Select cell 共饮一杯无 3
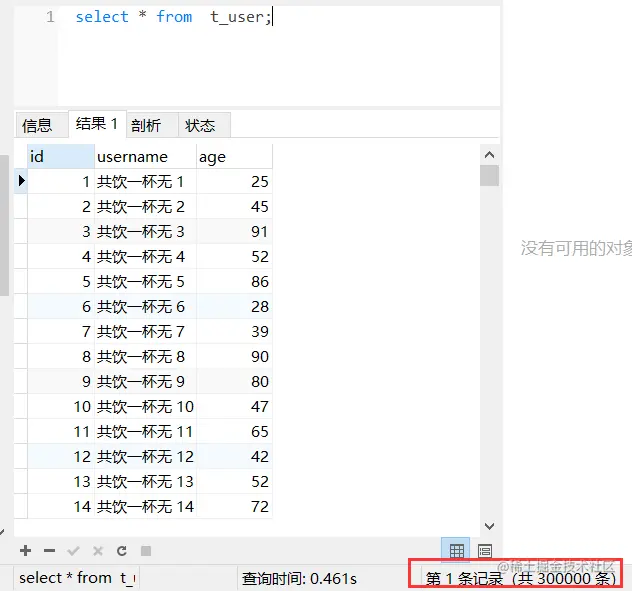 (x=146, y=231)
